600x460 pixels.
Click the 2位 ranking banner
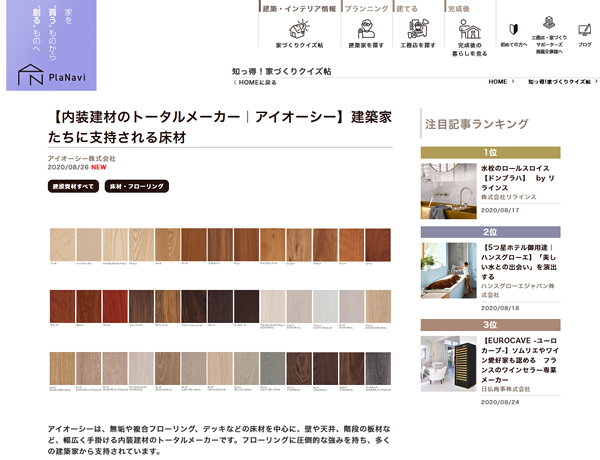pyautogui.click(x=491, y=232)
